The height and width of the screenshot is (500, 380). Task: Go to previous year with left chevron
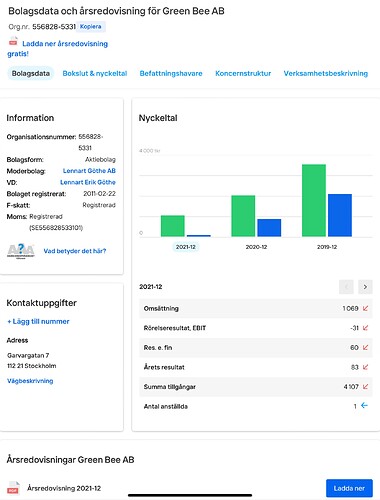coord(346,287)
